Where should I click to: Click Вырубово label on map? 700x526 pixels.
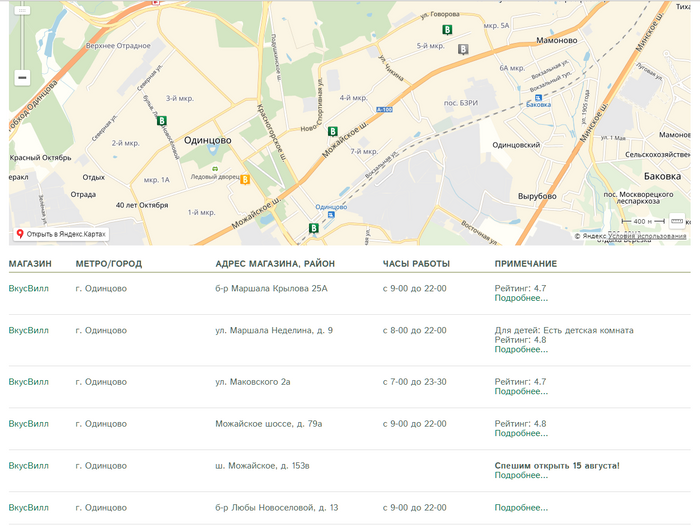[537, 196]
